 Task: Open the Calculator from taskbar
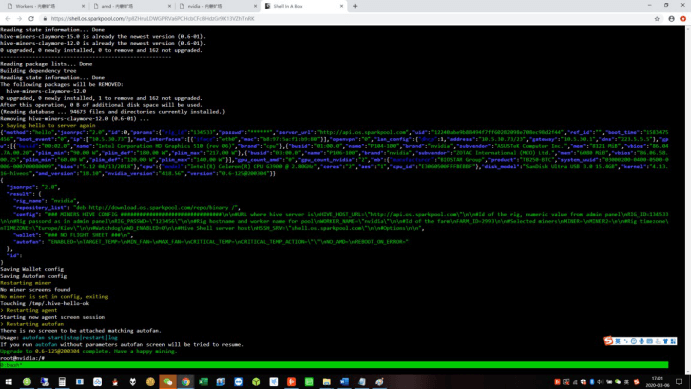(62, 381)
